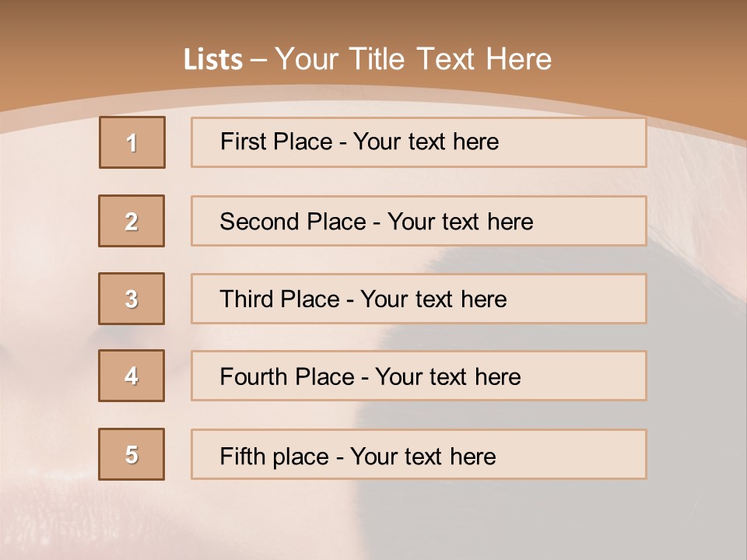The height and width of the screenshot is (560, 747).
Task: Select "Your Title Text Here" in the title
Action: coord(413,59)
